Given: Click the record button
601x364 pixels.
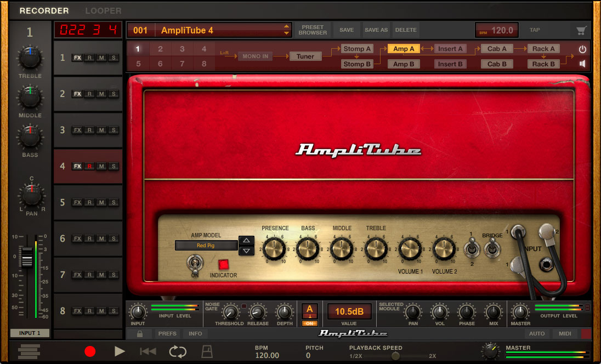Looking at the screenshot, I should point(90,352).
